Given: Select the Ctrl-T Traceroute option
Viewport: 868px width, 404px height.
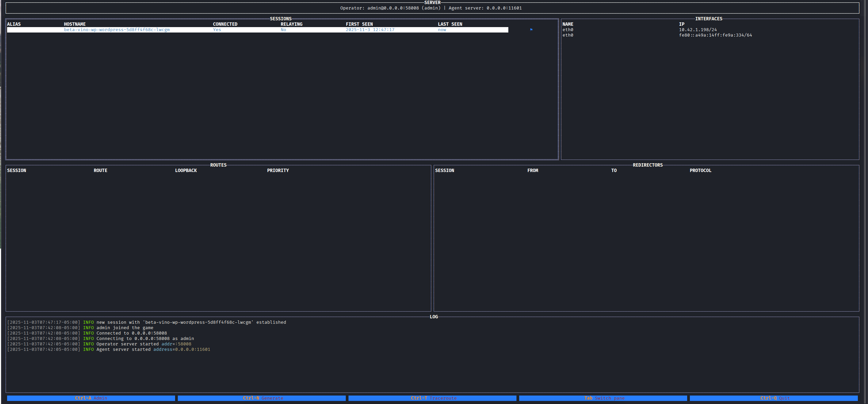Looking at the screenshot, I should coord(432,398).
